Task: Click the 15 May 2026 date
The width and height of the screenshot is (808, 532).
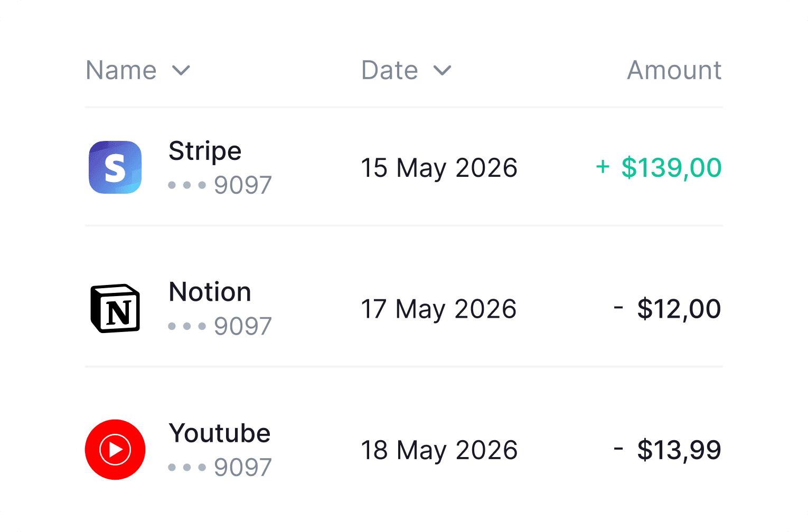Action: [x=439, y=168]
